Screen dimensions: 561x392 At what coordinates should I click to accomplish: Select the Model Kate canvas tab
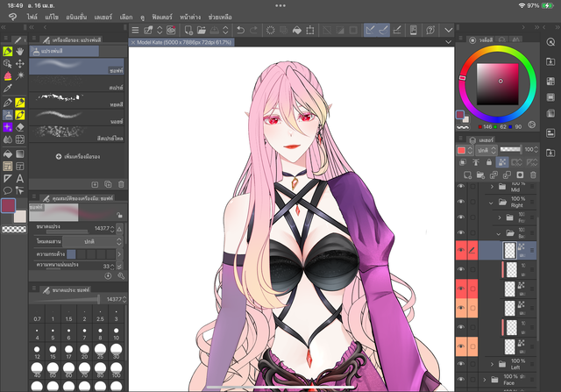pos(181,42)
